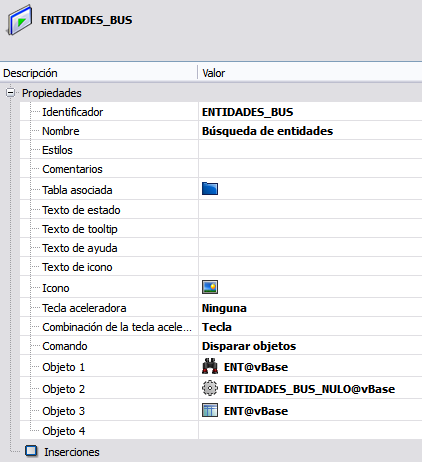Click the Texto de icono value field
This screenshot has width=422, height=469.
point(310,267)
